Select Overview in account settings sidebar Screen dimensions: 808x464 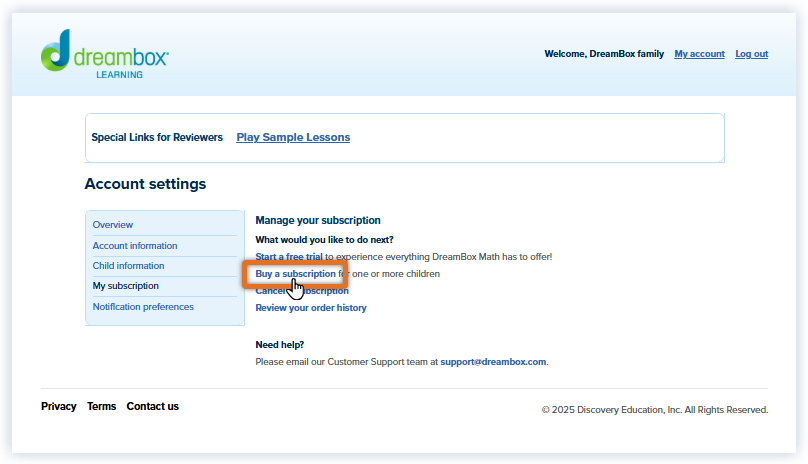point(113,225)
